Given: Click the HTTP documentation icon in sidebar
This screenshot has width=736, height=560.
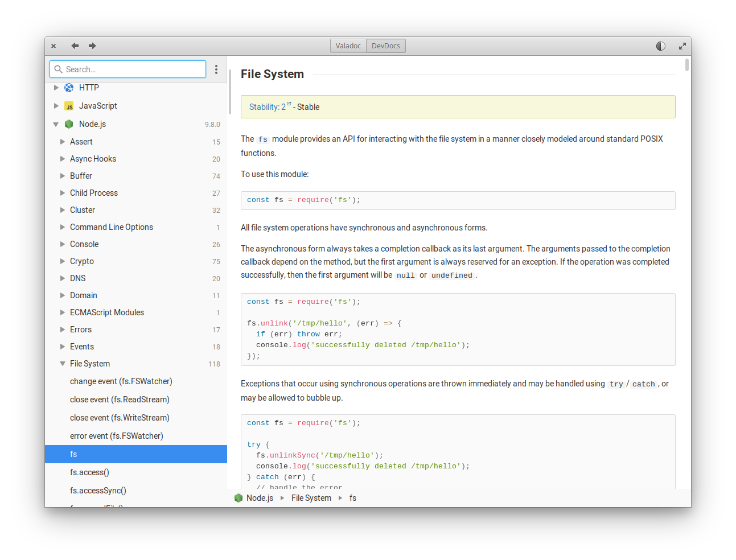Looking at the screenshot, I should [69, 88].
